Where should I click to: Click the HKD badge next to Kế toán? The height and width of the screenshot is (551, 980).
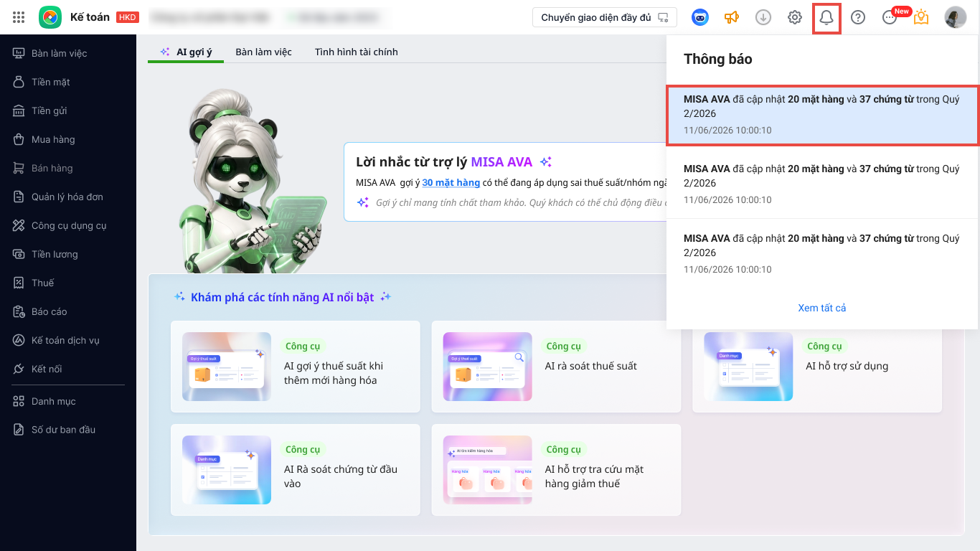pyautogui.click(x=127, y=17)
